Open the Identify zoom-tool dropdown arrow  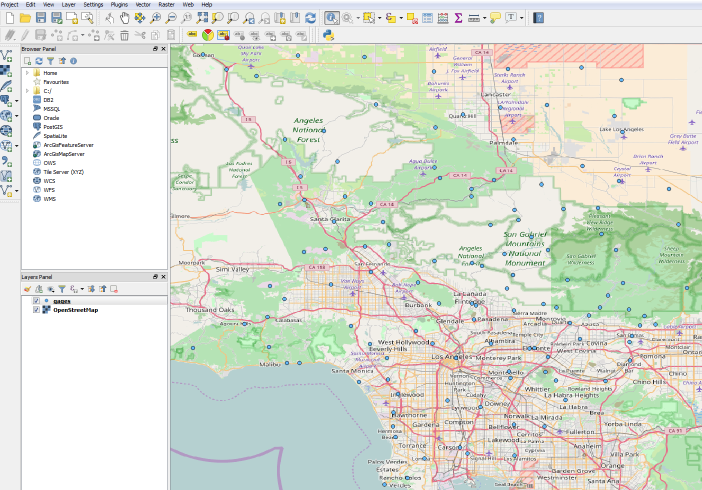click(358, 18)
